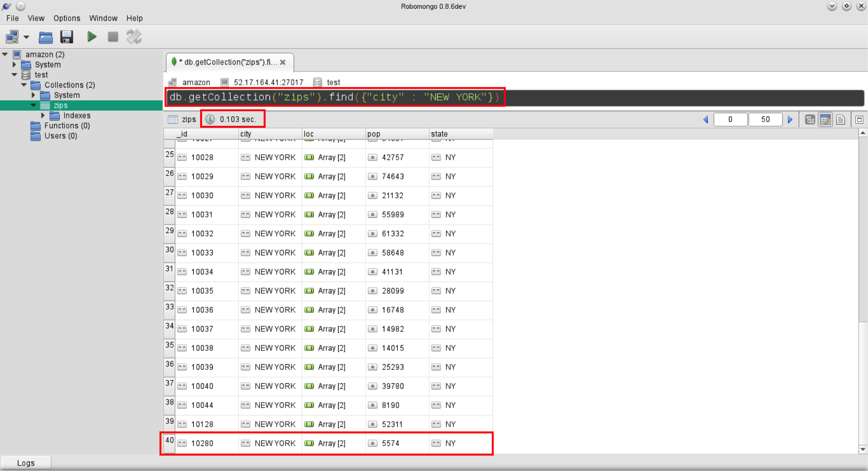Image resolution: width=868 pixels, height=471 pixels.
Task: Open the File menu
Action: [x=13, y=18]
